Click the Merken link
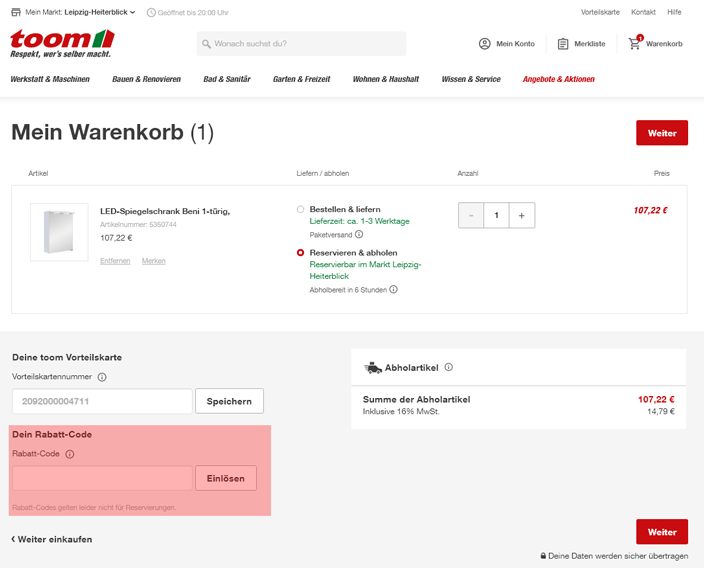The height and width of the screenshot is (568, 704). click(x=154, y=261)
